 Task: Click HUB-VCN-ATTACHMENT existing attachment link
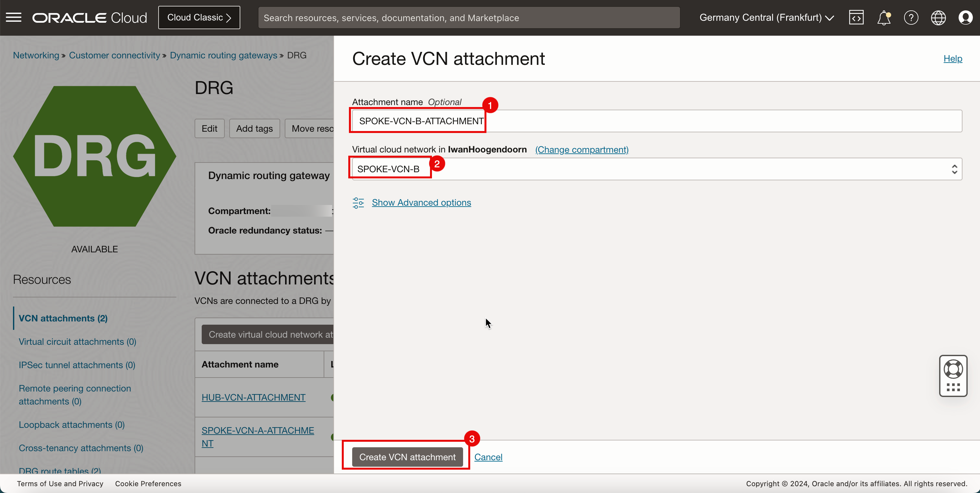[253, 397]
